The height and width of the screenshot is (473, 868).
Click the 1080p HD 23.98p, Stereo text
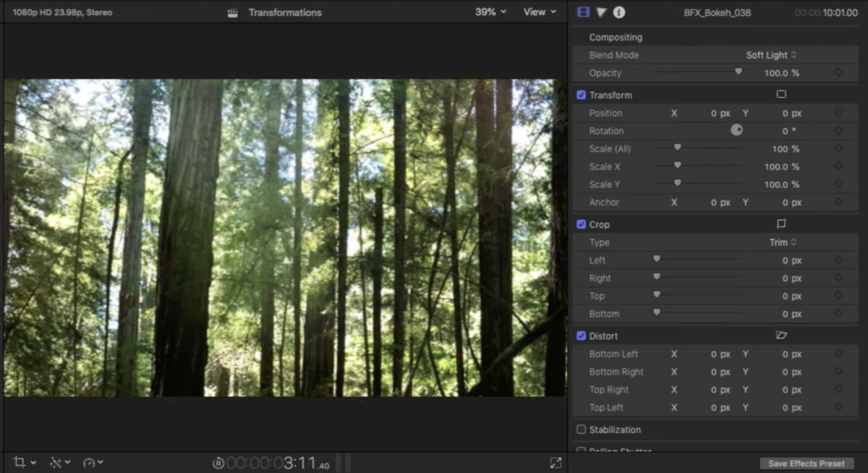[62, 12]
